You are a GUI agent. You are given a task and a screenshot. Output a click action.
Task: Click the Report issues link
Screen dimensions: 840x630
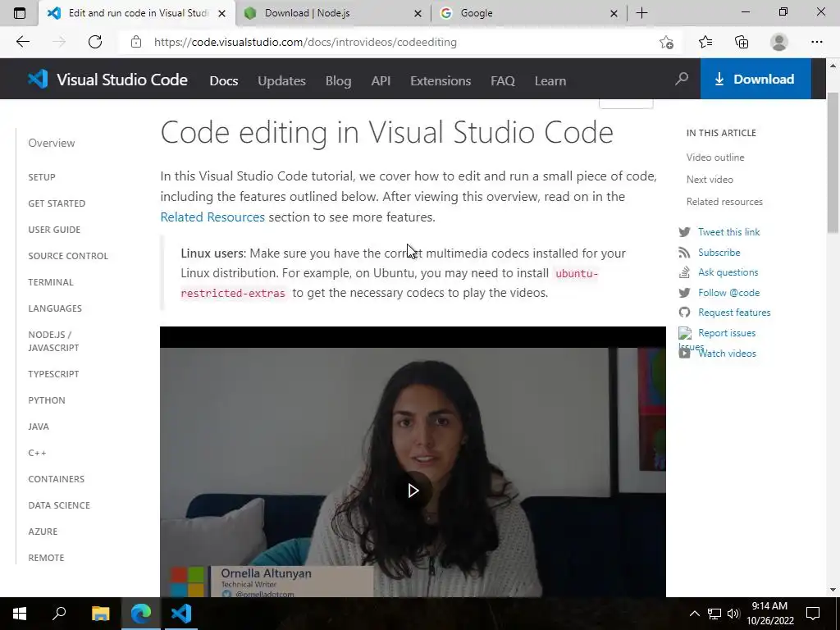coord(727,333)
